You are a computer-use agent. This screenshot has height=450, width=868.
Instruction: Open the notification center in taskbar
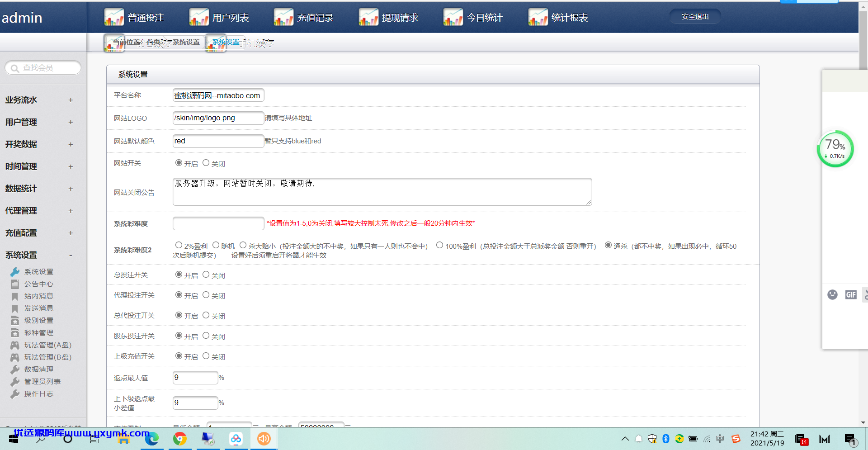click(x=850, y=439)
